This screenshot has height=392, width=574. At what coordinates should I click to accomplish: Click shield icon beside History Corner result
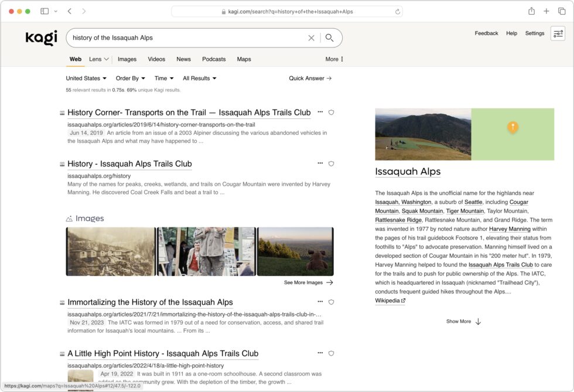point(331,113)
